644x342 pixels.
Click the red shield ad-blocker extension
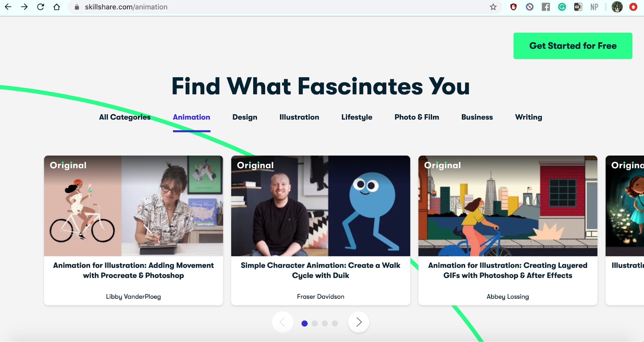point(514,7)
